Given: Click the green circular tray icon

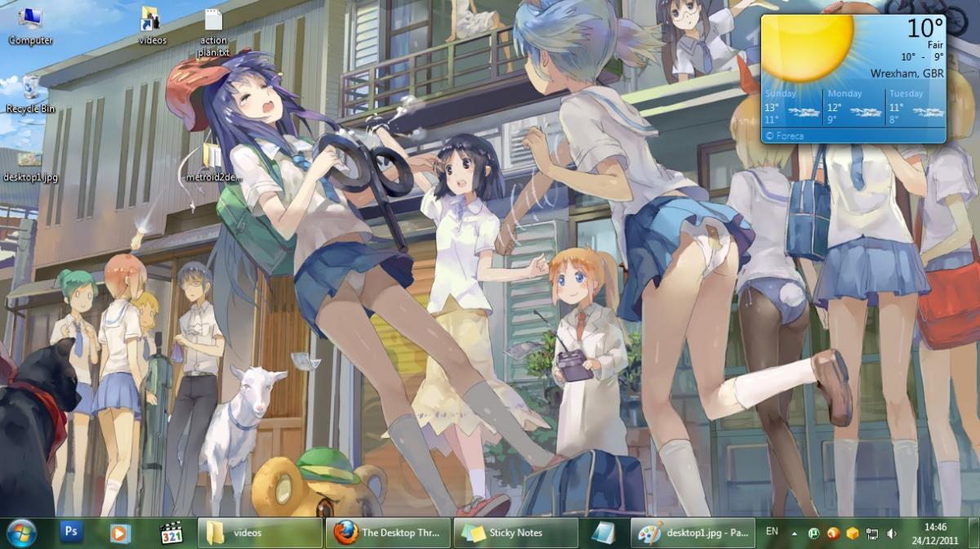Looking at the screenshot, I should coord(813,533).
